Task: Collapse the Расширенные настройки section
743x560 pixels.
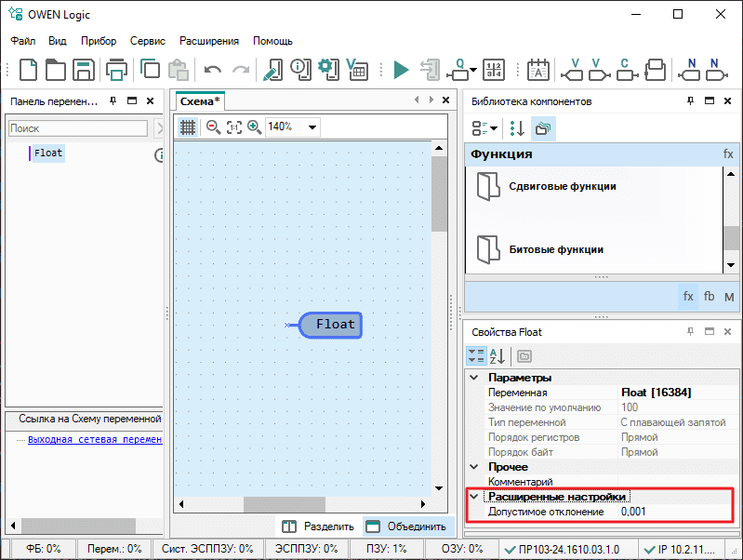Action: pyautogui.click(x=474, y=497)
